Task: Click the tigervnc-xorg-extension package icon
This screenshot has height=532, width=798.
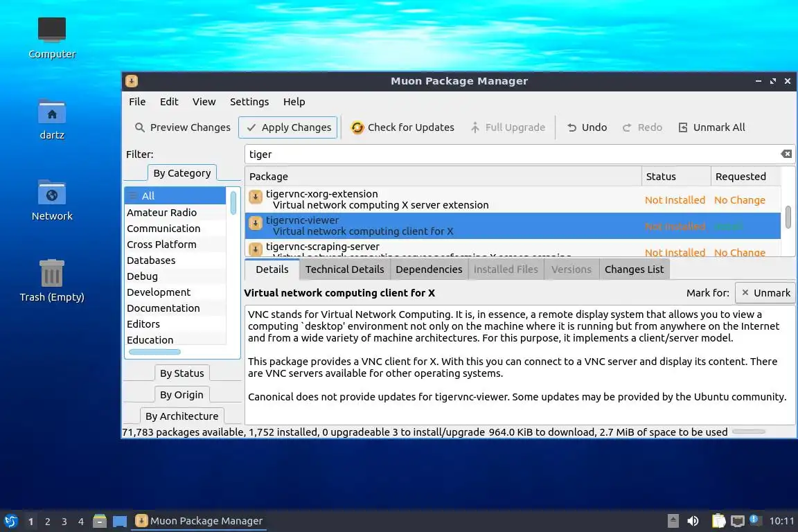Action: [256, 197]
